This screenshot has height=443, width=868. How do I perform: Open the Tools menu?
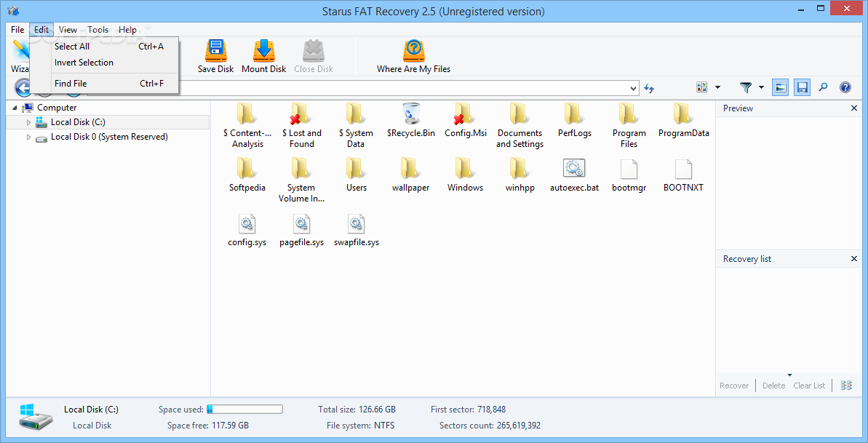[98, 29]
